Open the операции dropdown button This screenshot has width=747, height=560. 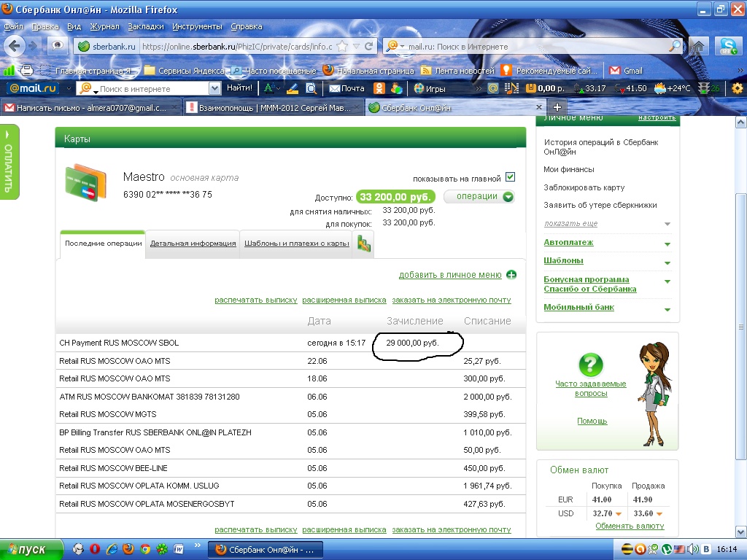coord(479,197)
